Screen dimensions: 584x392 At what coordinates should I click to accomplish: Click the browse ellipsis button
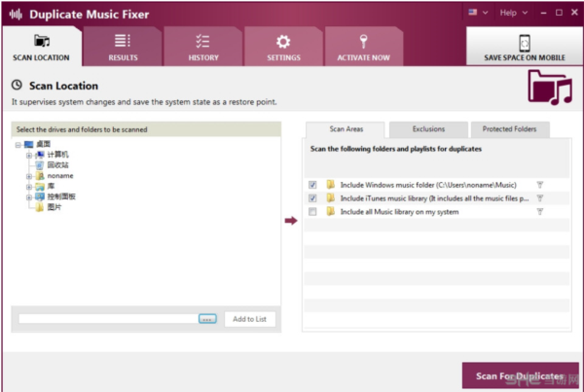pyautogui.click(x=207, y=319)
